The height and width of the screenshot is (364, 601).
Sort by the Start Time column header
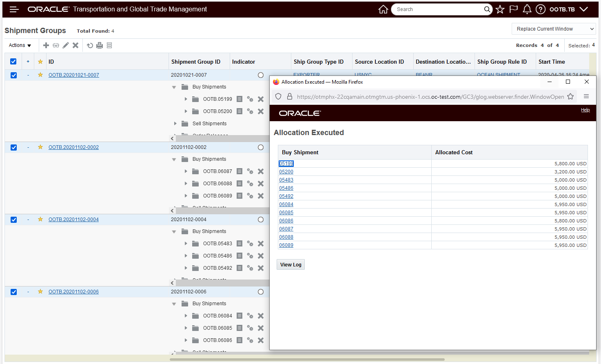552,62
